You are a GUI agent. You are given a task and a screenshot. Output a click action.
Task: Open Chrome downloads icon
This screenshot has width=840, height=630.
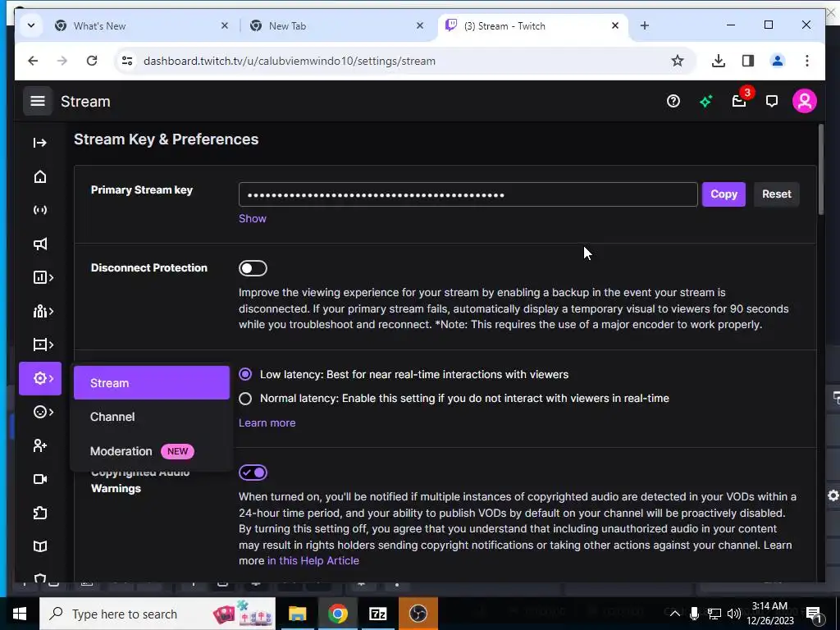click(719, 61)
